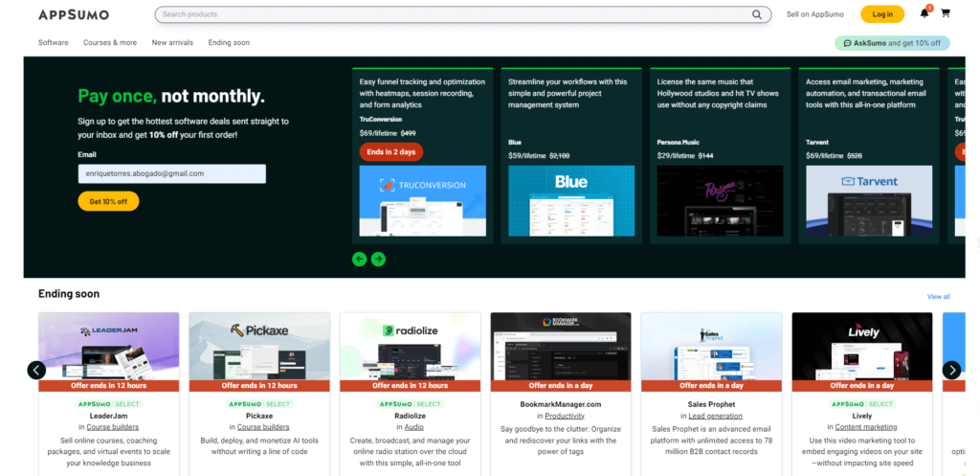Viewport: 980px width, 476px height.
Task: Show next hero carousel deals
Action: point(378,259)
